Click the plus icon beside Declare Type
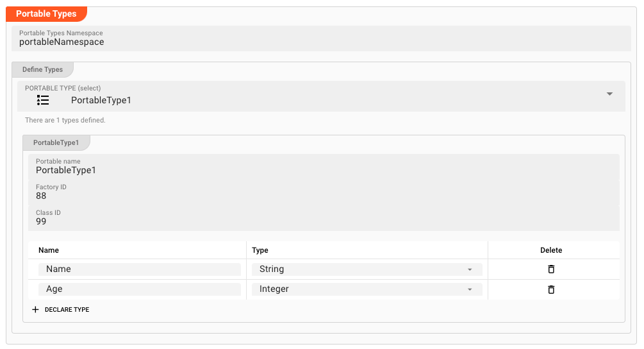 click(x=36, y=310)
